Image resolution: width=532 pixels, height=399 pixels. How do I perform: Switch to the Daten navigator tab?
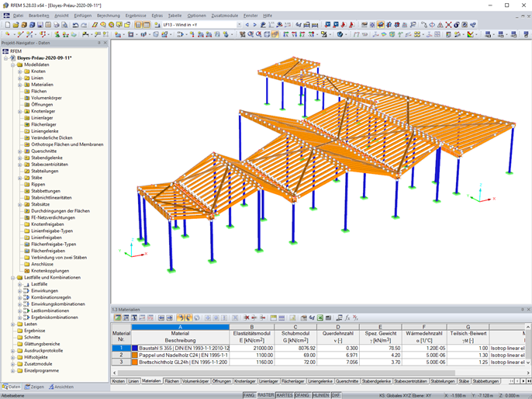(11, 387)
